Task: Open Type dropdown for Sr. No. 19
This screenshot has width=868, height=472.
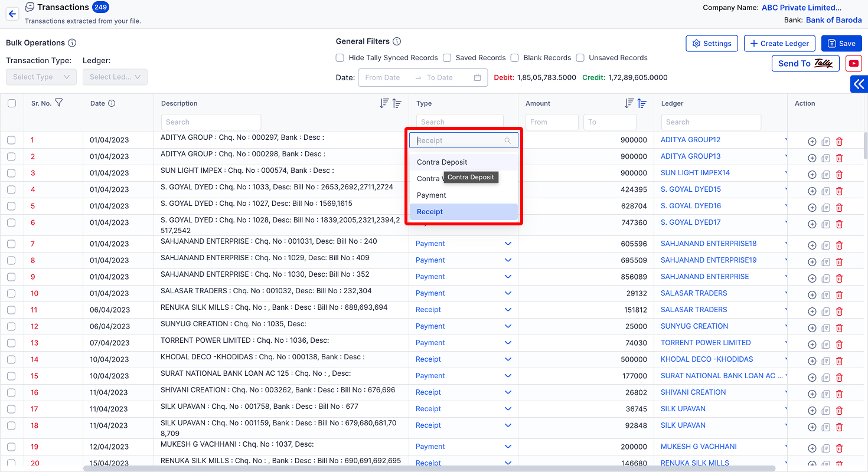Action: (x=464, y=447)
